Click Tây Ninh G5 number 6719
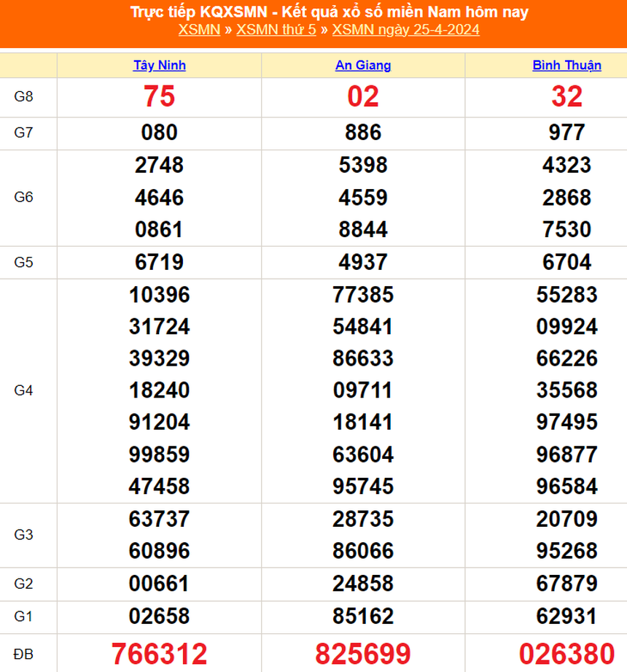Screen dimensions: 627x672 point(159,262)
